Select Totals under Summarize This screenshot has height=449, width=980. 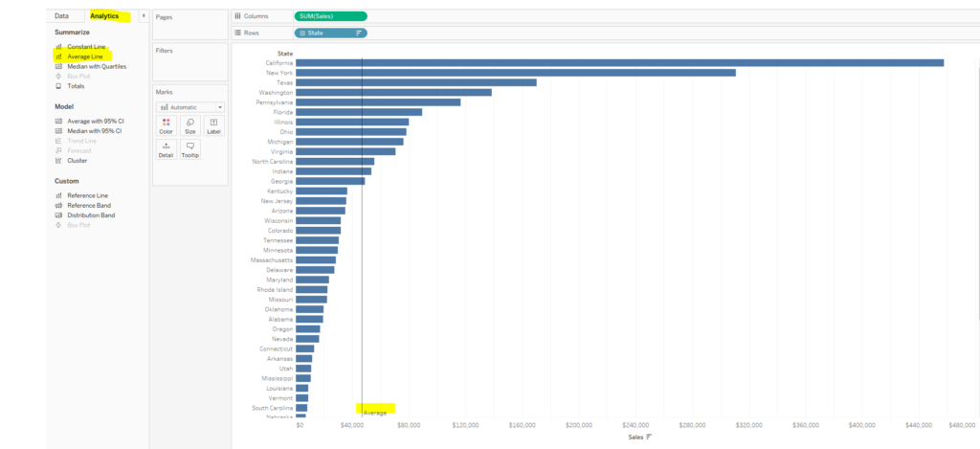click(x=76, y=86)
